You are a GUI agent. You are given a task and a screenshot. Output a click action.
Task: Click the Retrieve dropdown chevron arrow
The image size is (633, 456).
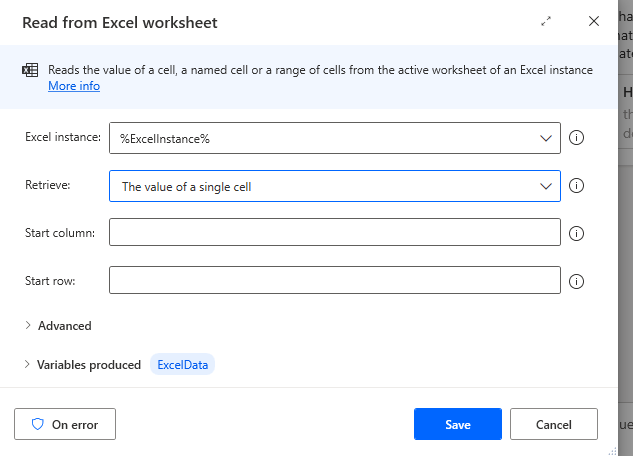click(x=545, y=186)
